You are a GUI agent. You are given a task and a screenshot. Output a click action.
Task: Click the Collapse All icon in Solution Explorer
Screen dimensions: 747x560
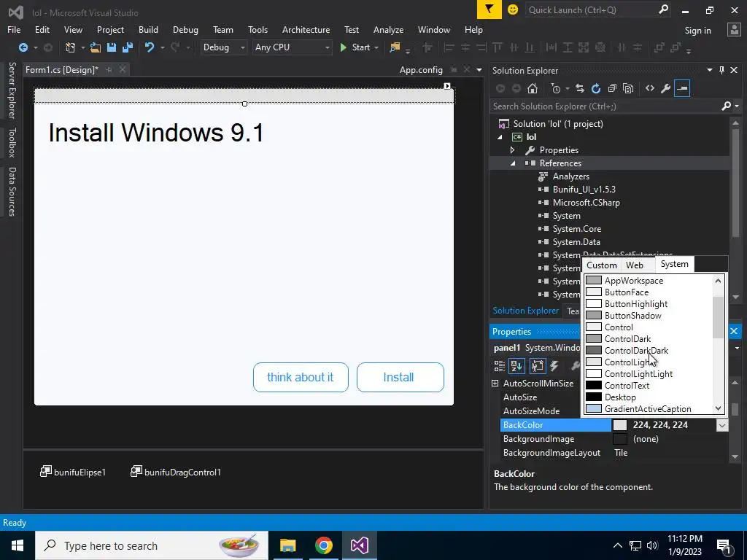pyautogui.click(x=612, y=88)
